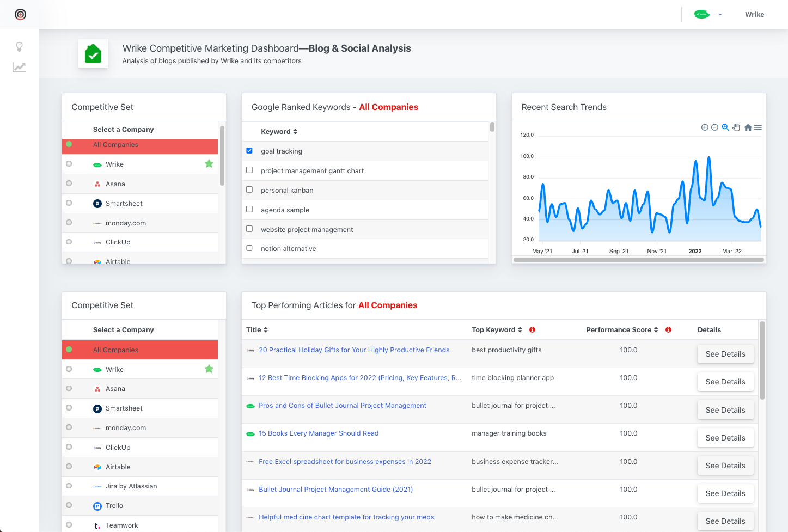788x532 pixels.
Task: Click the Wrike logo in the upper Competitive Set list
Action: 97,165
